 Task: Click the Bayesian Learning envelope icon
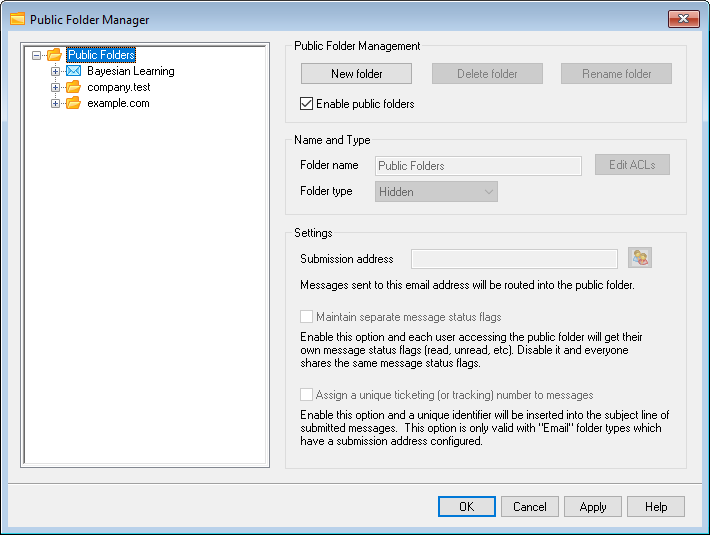point(73,71)
